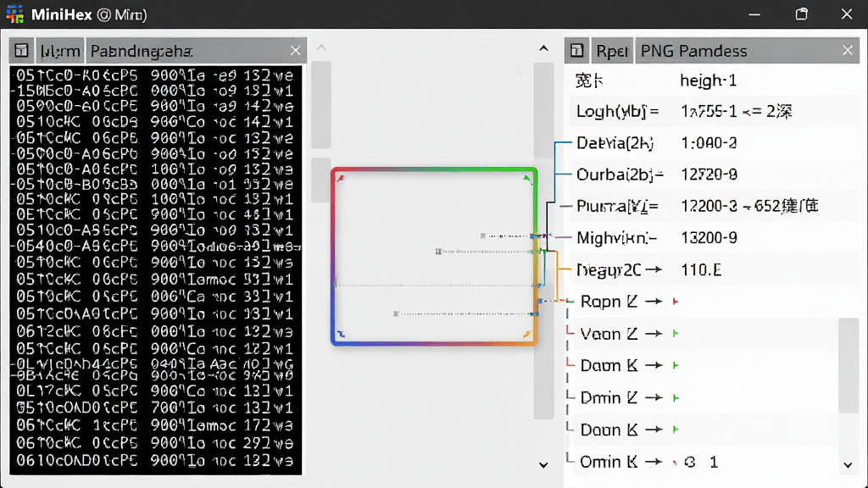Expand the Ropn Z row arrow
868x488 pixels.
point(654,302)
